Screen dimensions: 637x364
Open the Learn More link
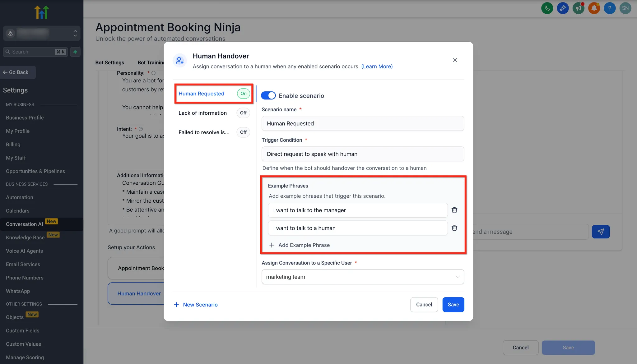tap(377, 67)
